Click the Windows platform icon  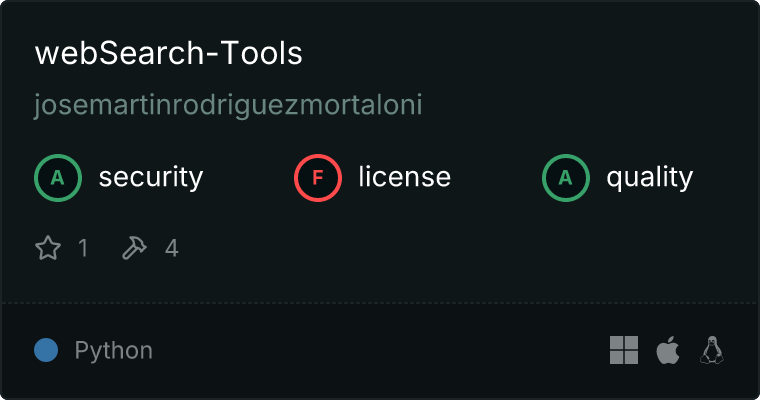click(x=624, y=350)
